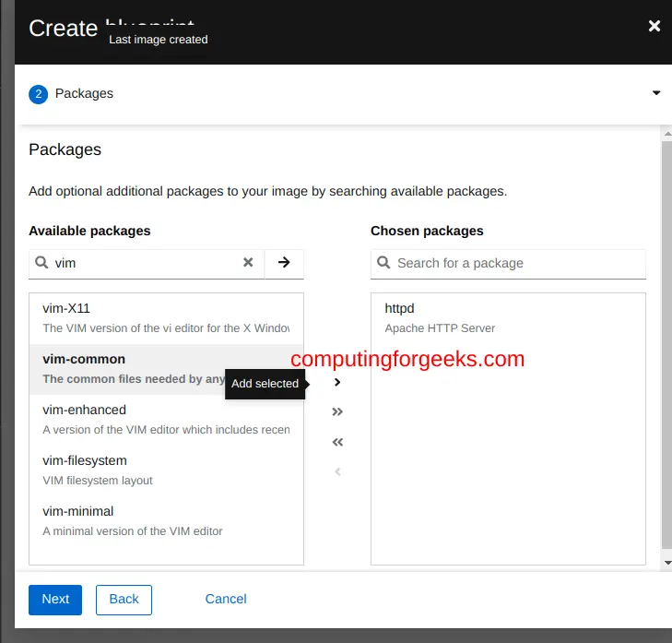Click the magnifier icon in Available packages search
672x643 pixels.
click(41, 263)
